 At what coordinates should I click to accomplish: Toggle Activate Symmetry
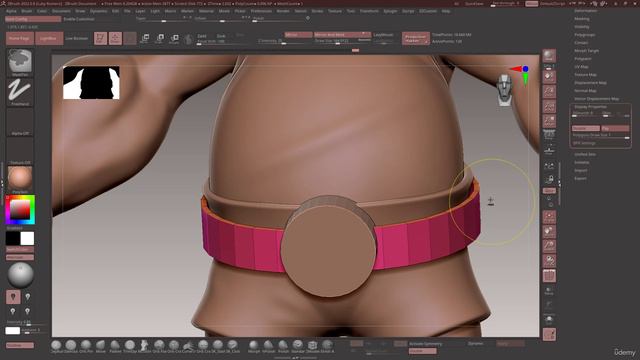click(x=425, y=344)
